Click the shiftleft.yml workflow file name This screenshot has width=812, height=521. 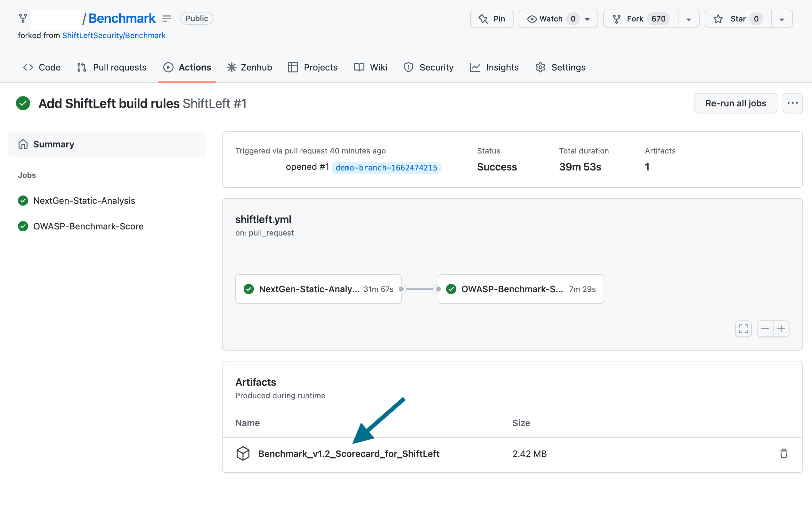[x=263, y=219]
